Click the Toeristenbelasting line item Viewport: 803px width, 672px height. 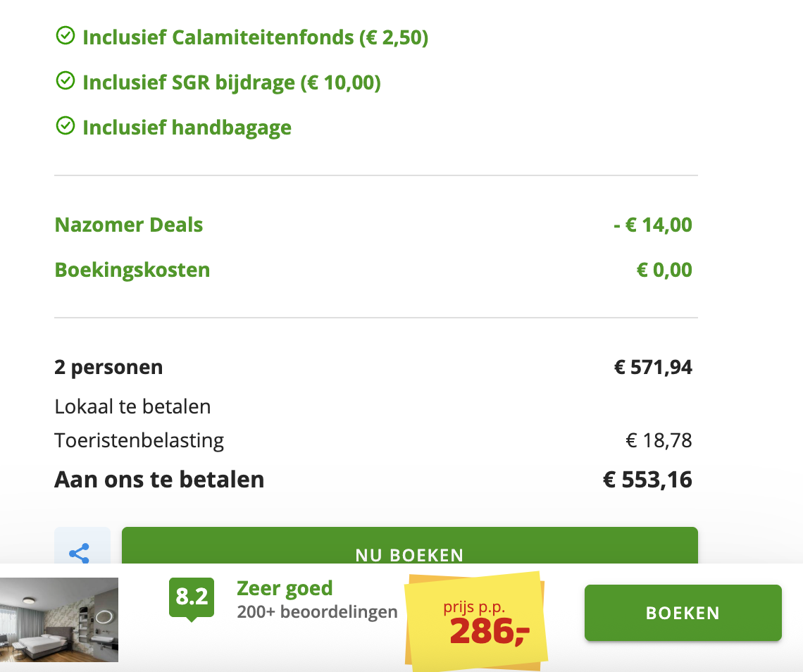(139, 441)
